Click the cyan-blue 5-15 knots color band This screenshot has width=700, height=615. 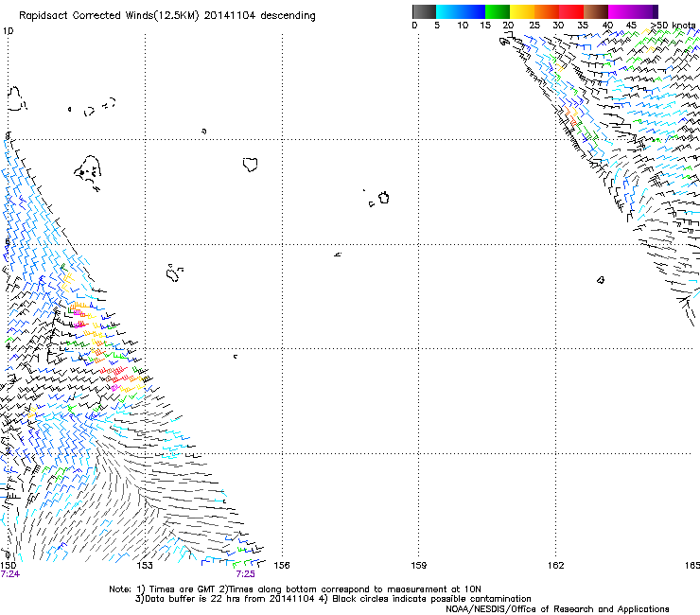pos(461,11)
